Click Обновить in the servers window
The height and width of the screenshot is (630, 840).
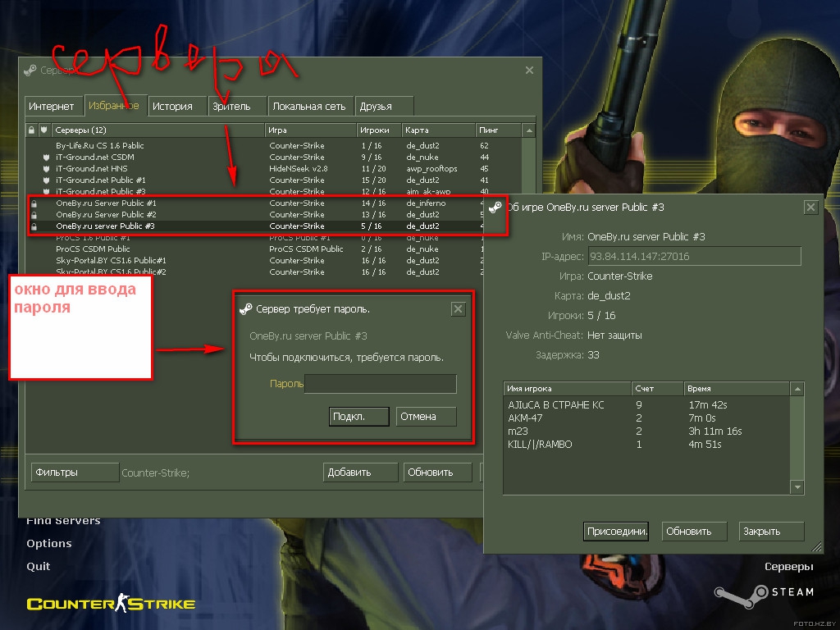(437, 472)
